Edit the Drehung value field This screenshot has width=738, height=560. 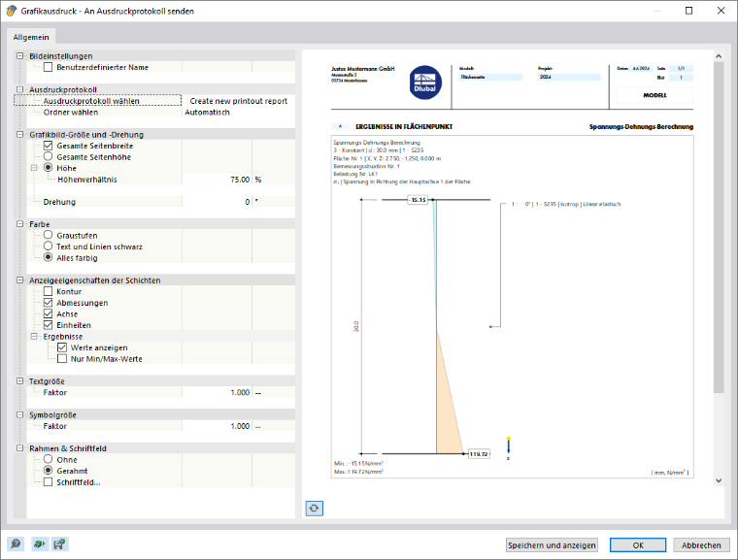(x=217, y=202)
